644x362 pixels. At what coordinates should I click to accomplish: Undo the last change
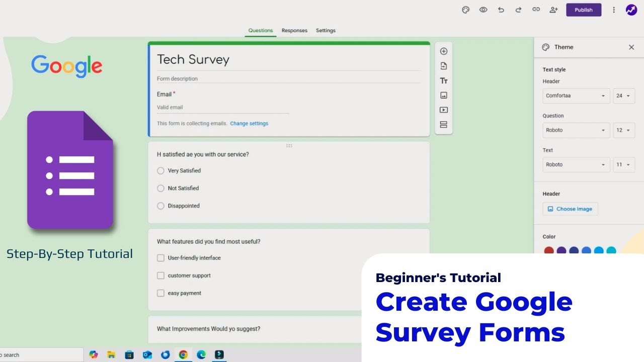501,10
